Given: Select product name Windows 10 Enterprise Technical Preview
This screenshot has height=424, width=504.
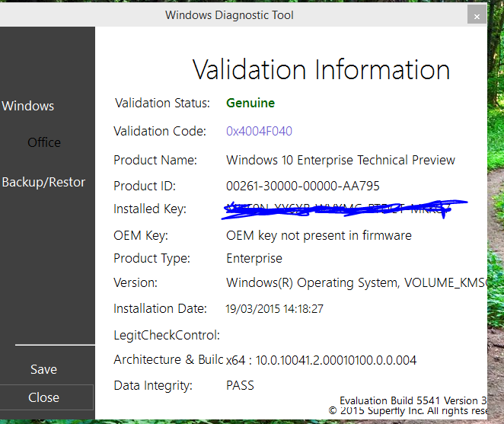Looking at the screenshot, I should (x=340, y=160).
